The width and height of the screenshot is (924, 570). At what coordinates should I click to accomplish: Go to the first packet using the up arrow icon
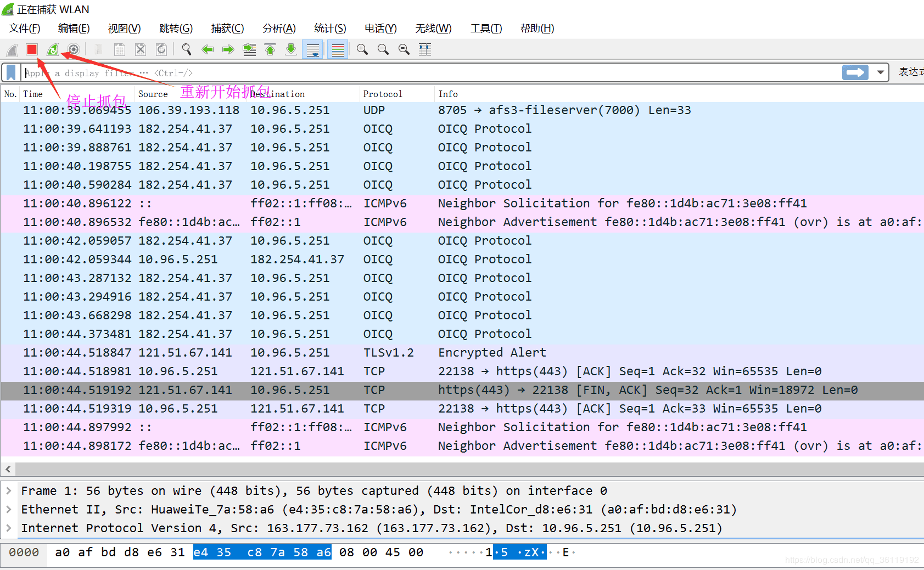[270, 50]
